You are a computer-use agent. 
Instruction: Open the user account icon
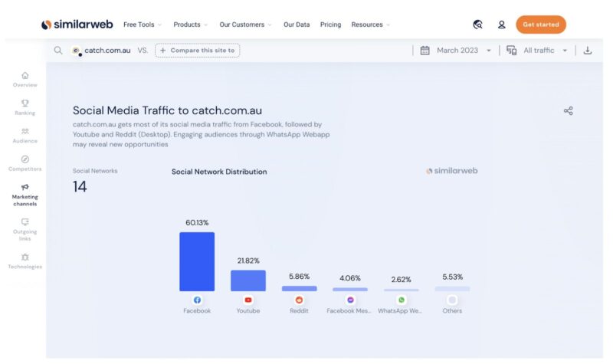click(502, 25)
